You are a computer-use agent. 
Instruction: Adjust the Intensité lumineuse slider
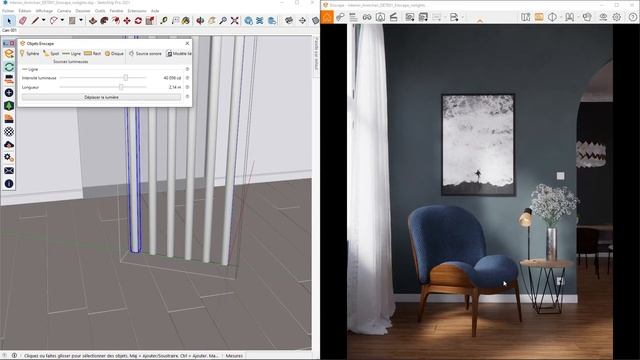[126, 78]
